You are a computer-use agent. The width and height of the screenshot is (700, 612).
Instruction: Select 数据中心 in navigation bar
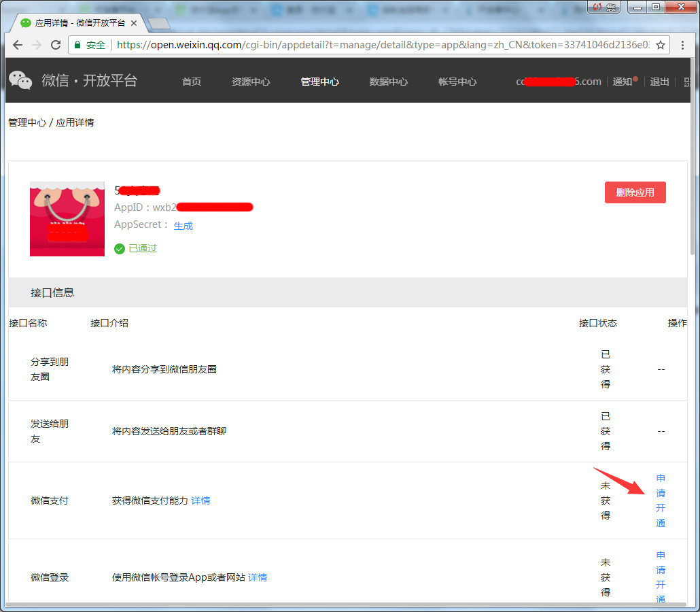coord(389,82)
